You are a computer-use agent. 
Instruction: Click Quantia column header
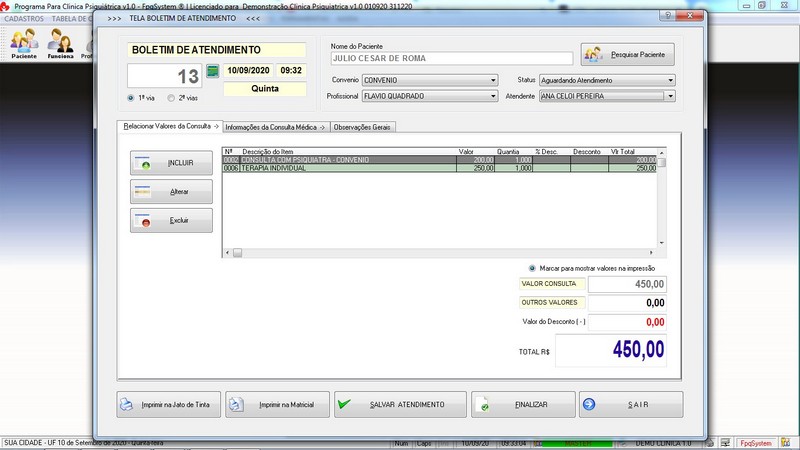point(508,152)
